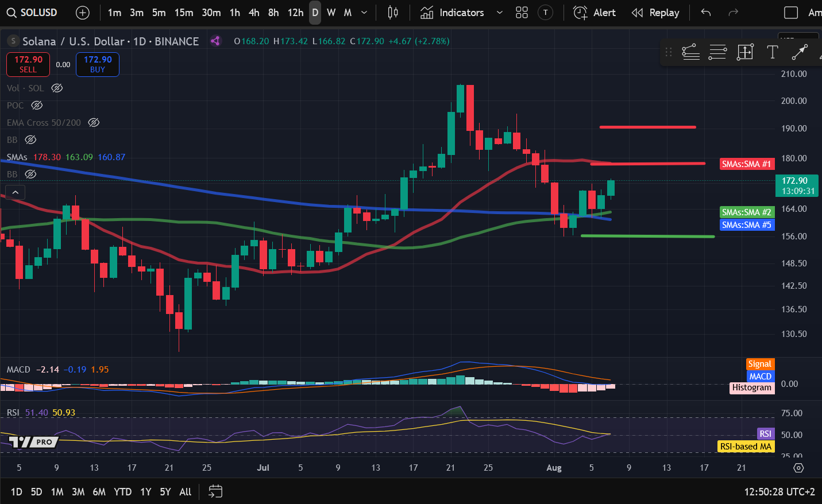Screen dimensions: 822x504
Task: Select the 12h timeframe
Action: (295, 13)
